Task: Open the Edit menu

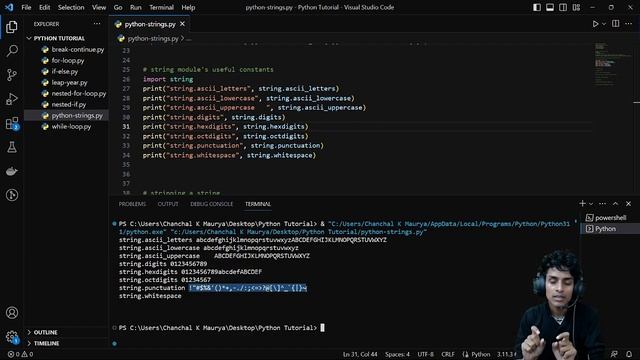Action: [x=44, y=7]
